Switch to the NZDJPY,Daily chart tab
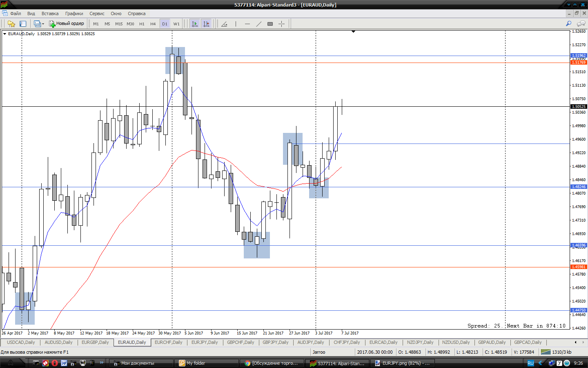Viewport: 588px width, 368px height. point(421,343)
